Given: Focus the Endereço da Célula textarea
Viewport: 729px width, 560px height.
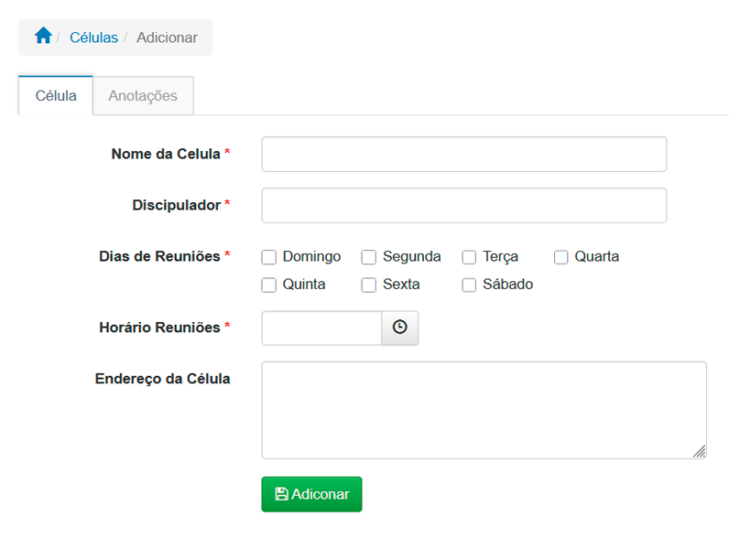Looking at the screenshot, I should coord(484,409).
